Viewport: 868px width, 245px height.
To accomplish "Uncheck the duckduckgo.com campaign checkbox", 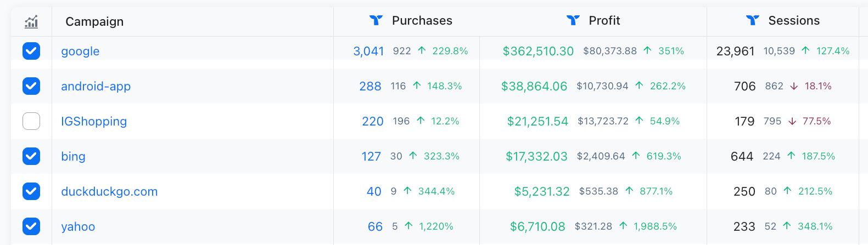I will (31, 191).
